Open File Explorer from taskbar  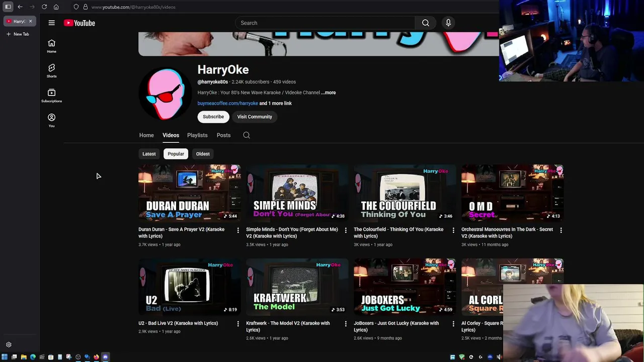point(23,357)
